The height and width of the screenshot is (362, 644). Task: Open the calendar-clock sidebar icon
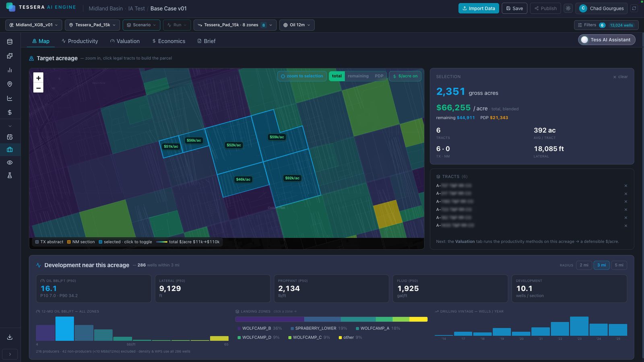click(x=10, y=137)
